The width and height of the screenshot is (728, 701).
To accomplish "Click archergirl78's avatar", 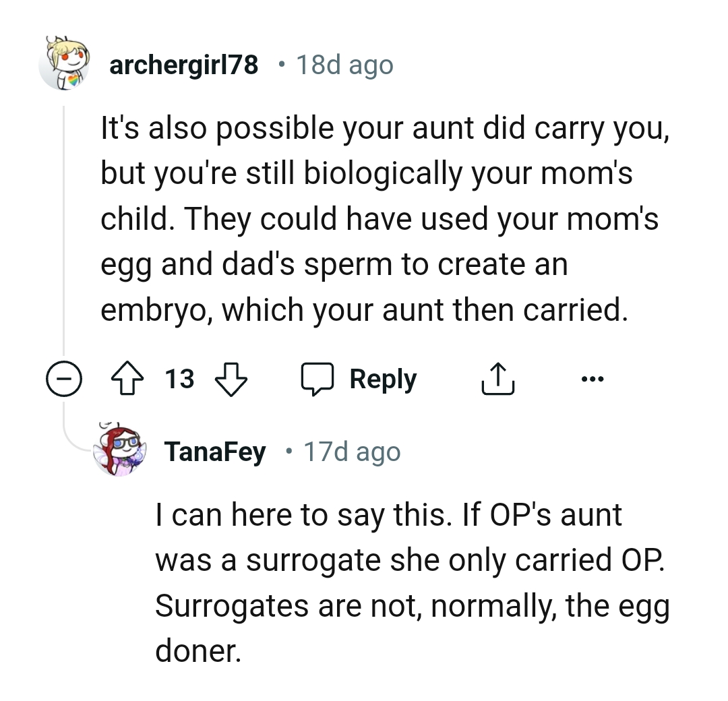I will [x=65, y=65].
